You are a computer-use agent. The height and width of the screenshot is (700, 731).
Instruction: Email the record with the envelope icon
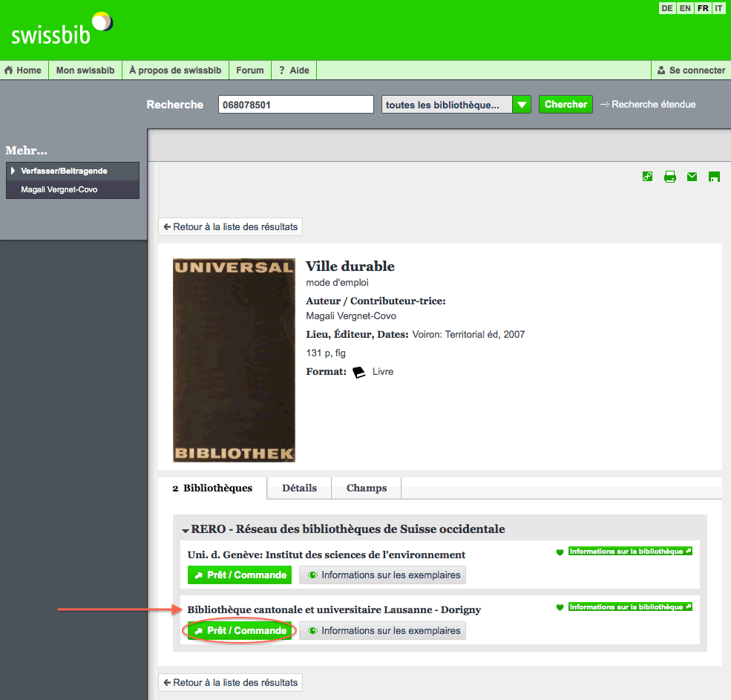[692, 176]
